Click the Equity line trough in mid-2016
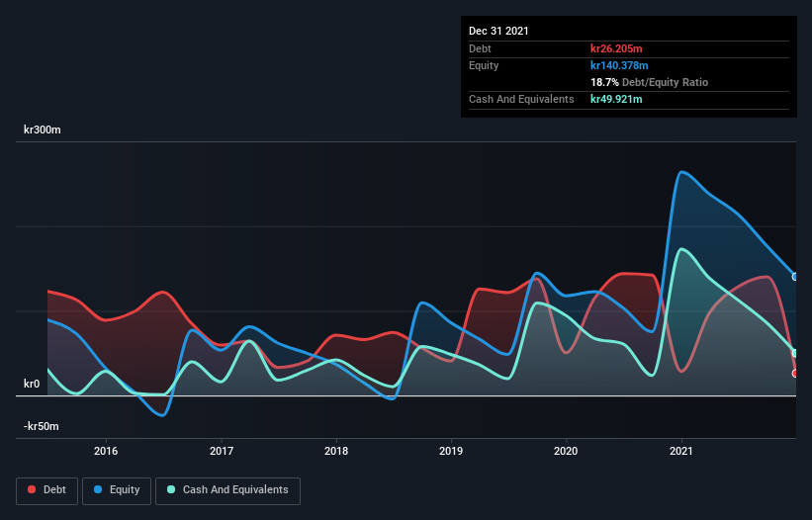Viewport: 812px width, 520px height. coord(162,415)
